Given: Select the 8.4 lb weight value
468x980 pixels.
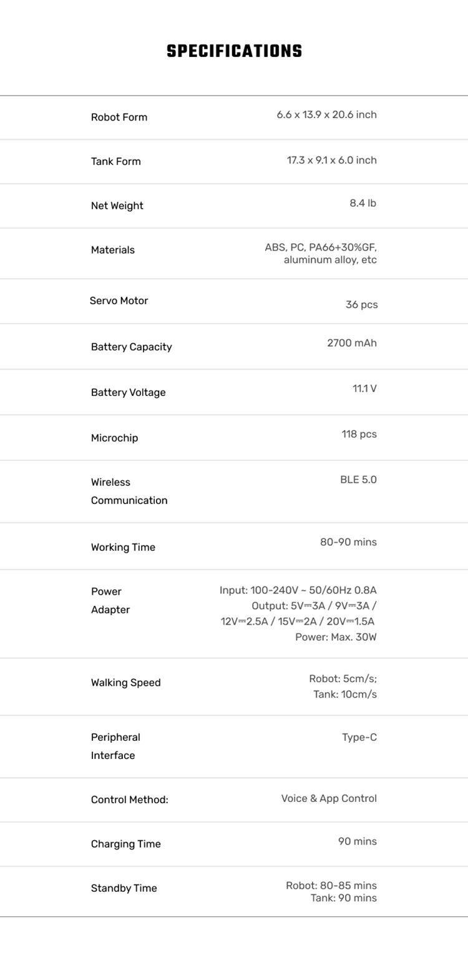Looking at the screenshot, I should tap(363, 204).
